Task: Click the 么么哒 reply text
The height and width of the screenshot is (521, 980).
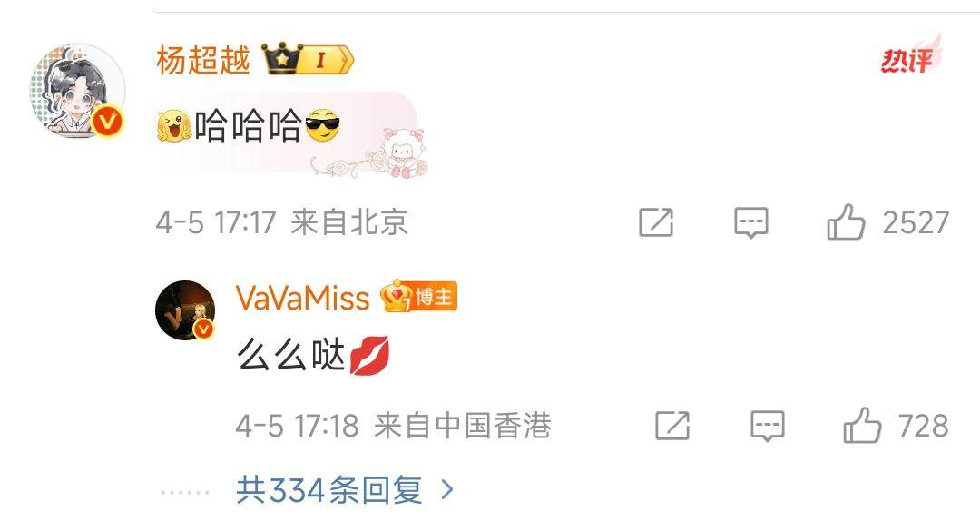Action: (312, 357)
